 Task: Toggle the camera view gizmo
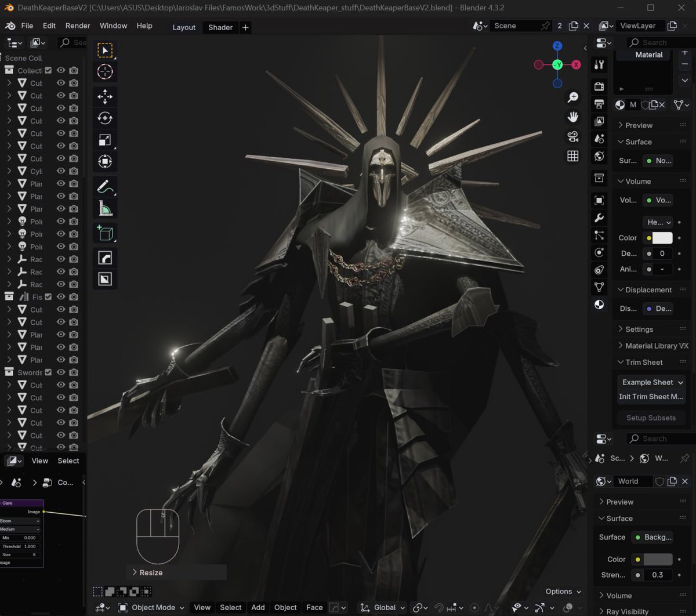point(573,136)
